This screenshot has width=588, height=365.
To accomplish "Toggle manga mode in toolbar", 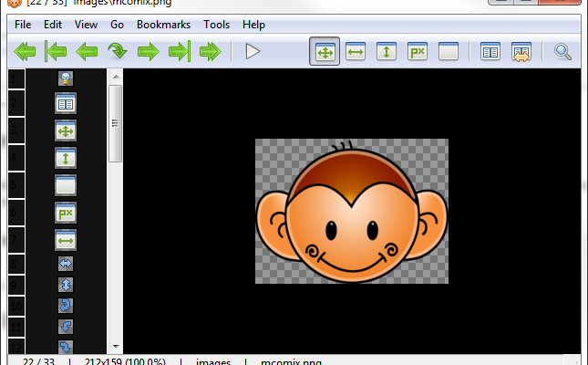I will pyautogui.click(x=521, y=52).
